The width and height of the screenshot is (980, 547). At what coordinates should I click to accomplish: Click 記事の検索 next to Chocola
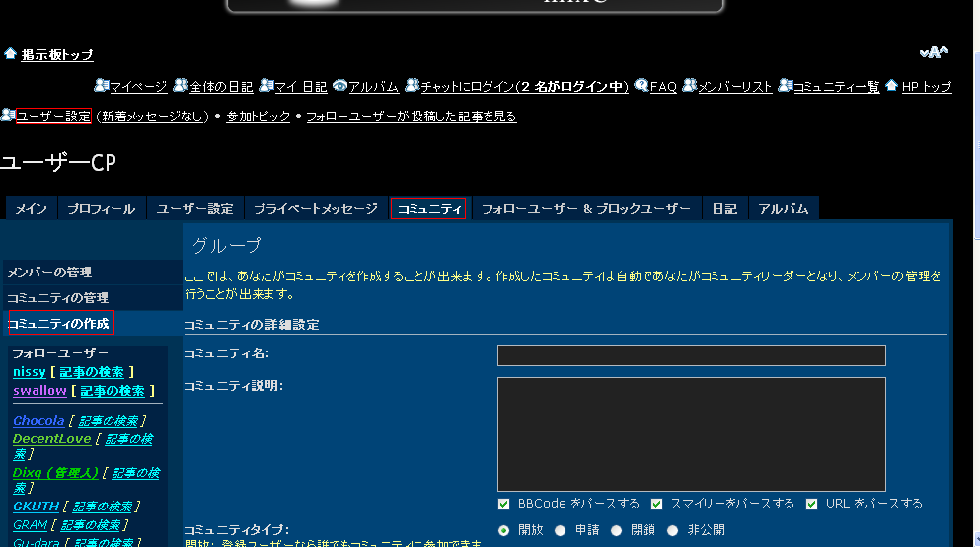tap(109, 421)
